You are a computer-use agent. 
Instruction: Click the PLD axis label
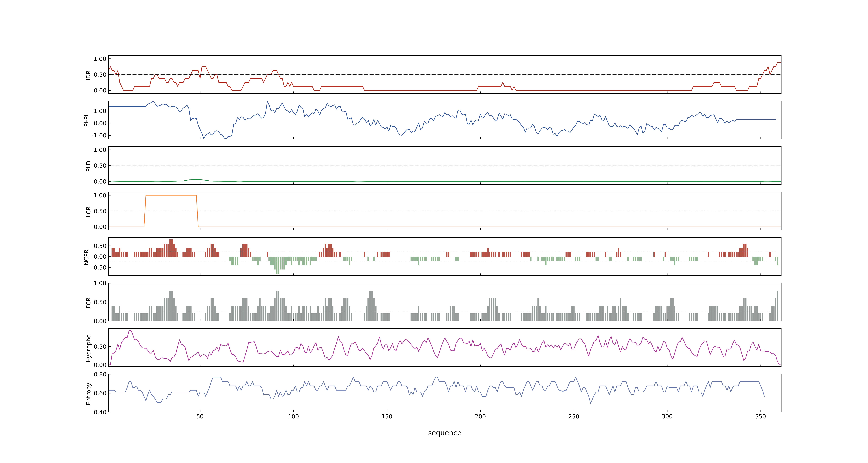tap(89, 166)
